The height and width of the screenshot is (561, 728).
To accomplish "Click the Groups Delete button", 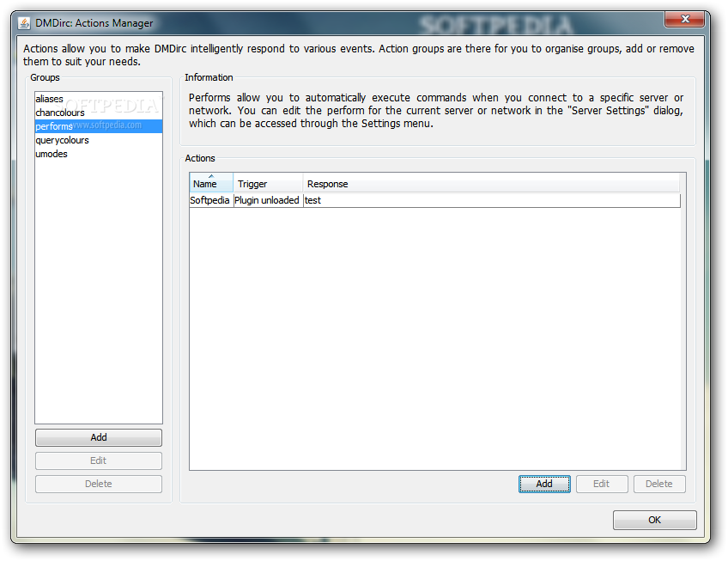I will point(99,484).
